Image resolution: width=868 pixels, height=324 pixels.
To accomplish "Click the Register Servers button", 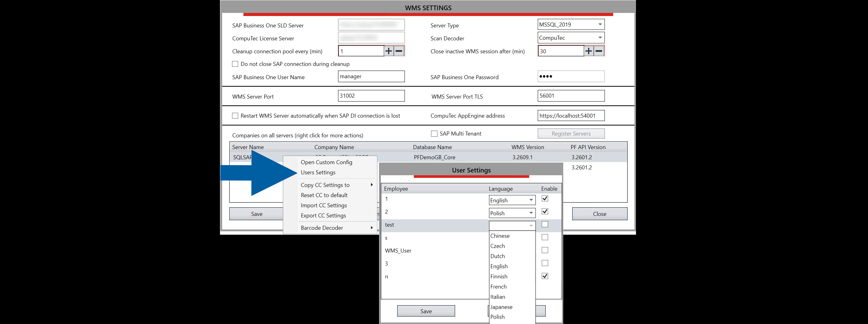I will (571, 134).
